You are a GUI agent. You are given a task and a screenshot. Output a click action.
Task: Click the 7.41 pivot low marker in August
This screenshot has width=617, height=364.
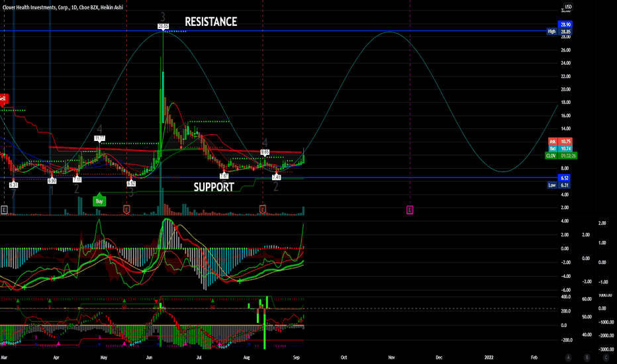276,177
